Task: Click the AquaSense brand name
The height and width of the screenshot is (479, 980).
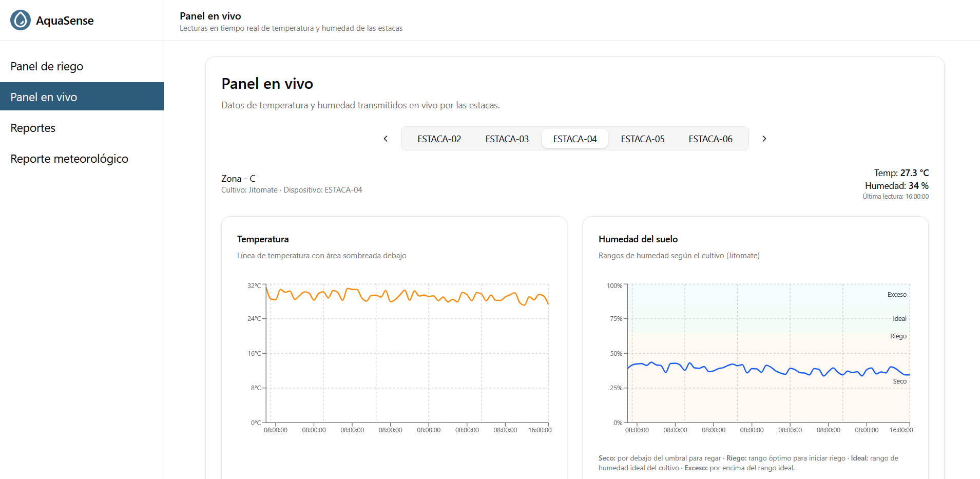Action: 65,21
